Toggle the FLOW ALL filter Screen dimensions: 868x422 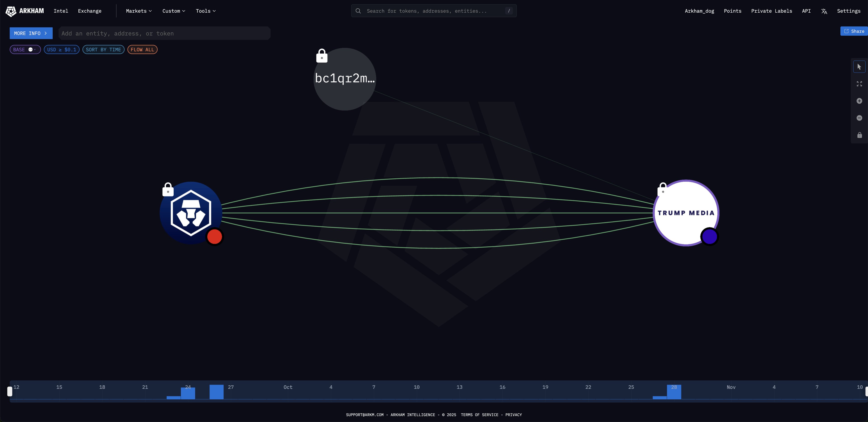(x=142, y=49)
